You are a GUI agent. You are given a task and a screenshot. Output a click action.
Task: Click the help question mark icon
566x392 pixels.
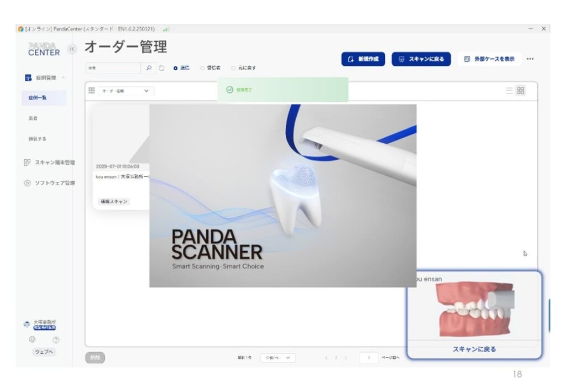tap(56, 340)
